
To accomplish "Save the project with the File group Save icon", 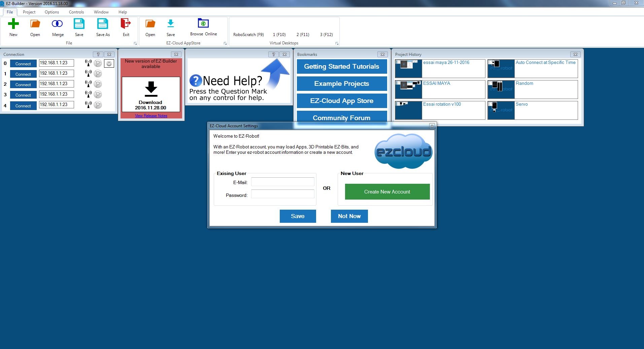I will 79,24.
